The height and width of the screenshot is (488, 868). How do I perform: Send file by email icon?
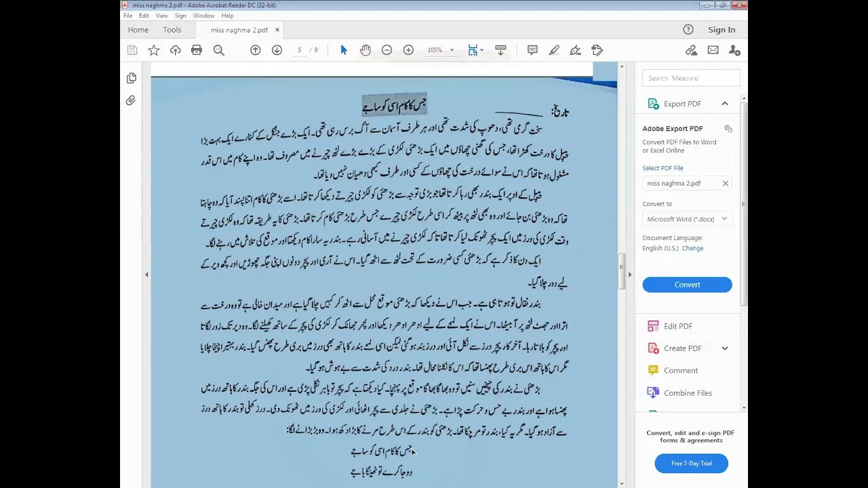713,50
